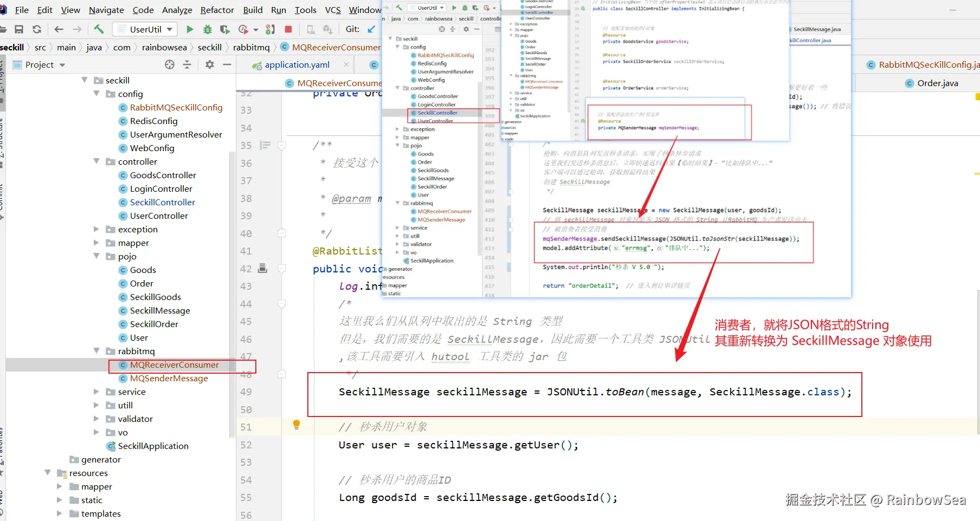Open the Build menu
The width and height of the screenshot is (980, 521).
tap(253, 10)
